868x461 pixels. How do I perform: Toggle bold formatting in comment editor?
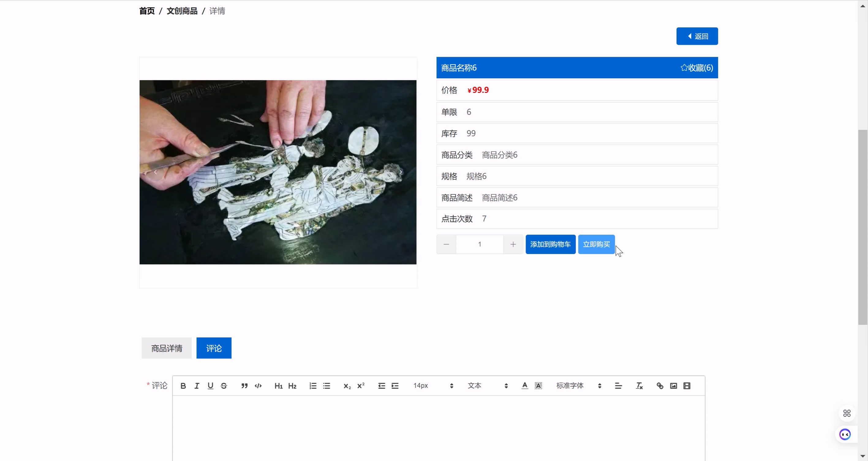[x=183, y=386]
